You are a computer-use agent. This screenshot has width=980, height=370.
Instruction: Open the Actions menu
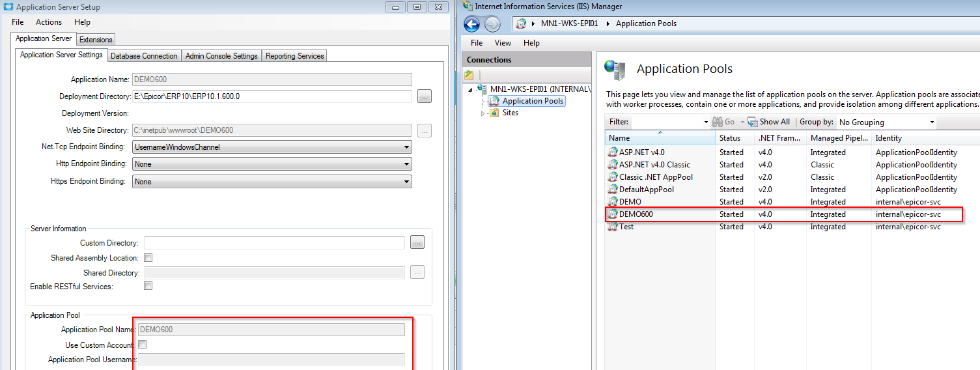(49, 22)
